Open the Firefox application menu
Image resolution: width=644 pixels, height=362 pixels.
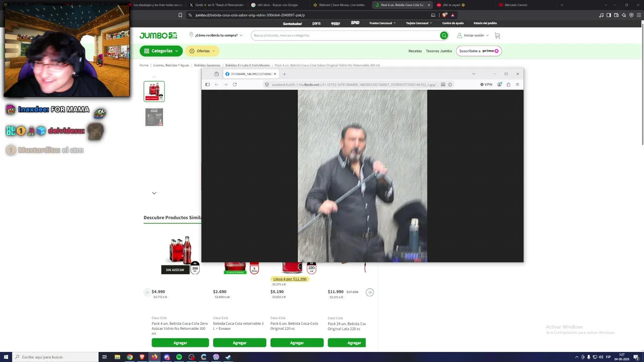(x=517, y=84)
